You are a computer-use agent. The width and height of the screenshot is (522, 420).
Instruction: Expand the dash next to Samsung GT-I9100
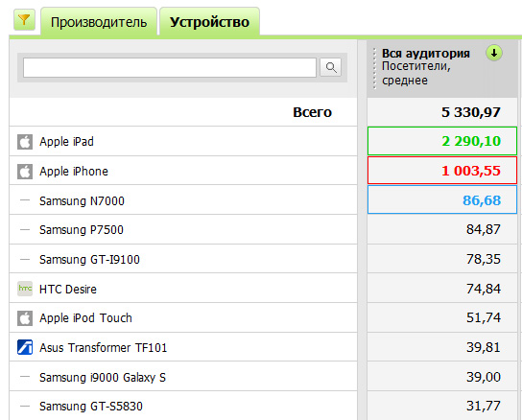tap(25, 259)
